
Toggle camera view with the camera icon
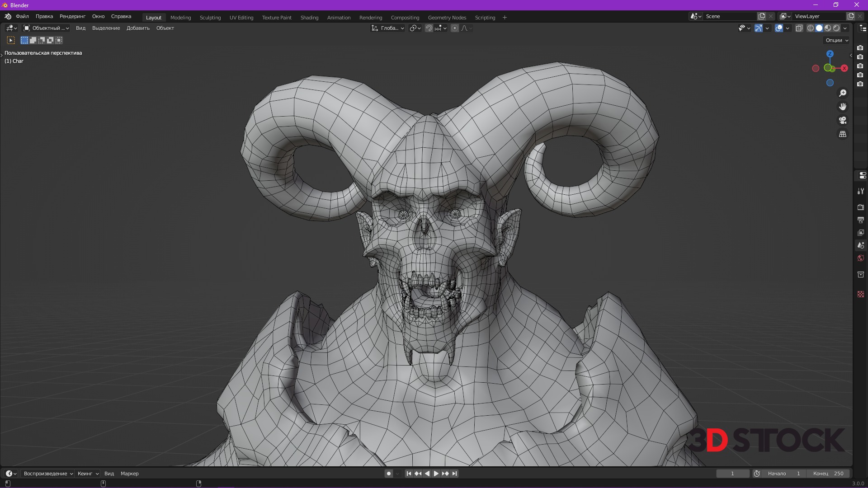click(843, 120)
